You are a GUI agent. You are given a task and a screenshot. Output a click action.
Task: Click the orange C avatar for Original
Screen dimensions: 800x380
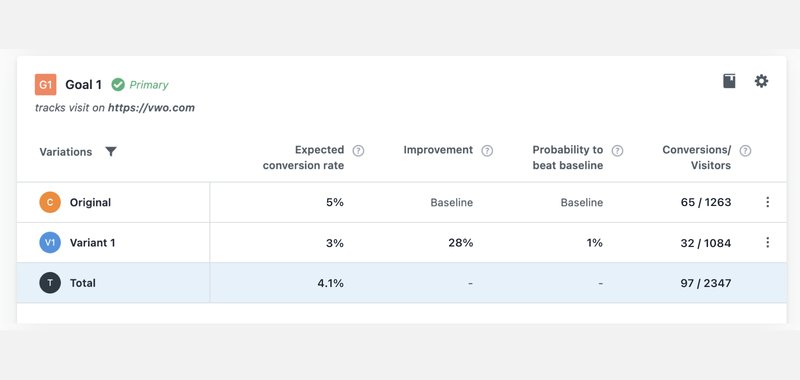point(50,202)
